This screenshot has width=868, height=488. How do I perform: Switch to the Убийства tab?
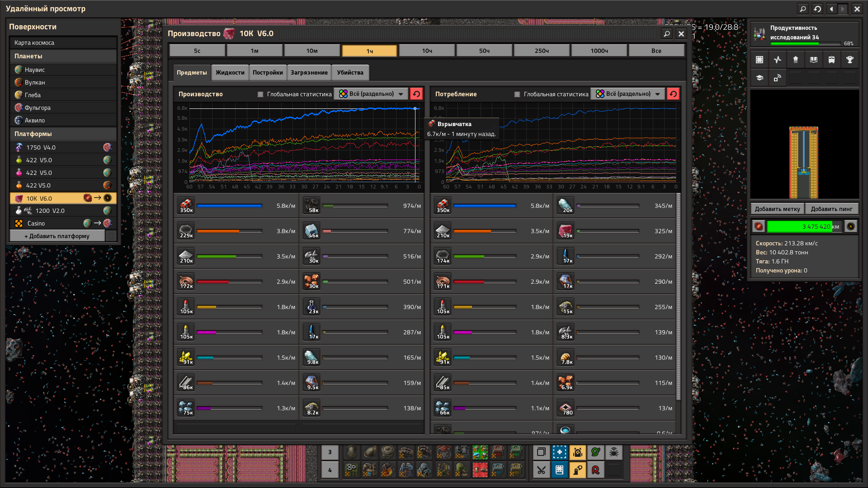point(350,73)
